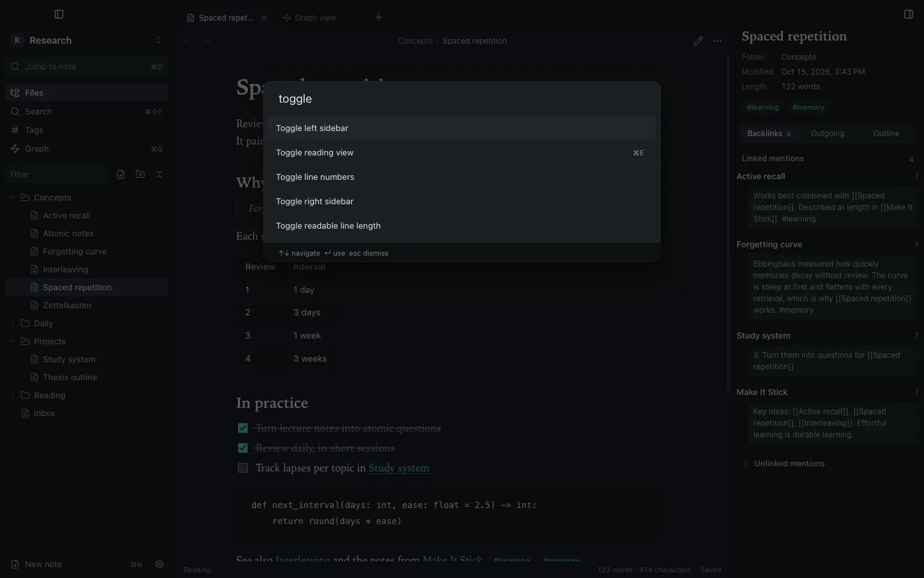
Task: Create new folder icon beside Filter
Action: 141,174
